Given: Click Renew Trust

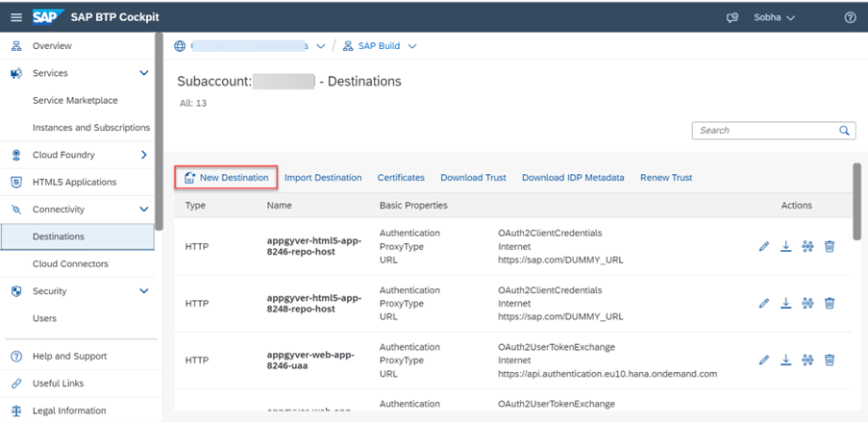Looking at the screenshot, I should click(x=666, y=178).
